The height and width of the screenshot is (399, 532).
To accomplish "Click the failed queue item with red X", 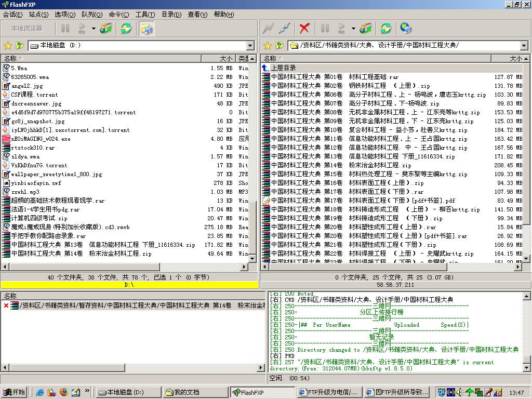I will 134,305.
